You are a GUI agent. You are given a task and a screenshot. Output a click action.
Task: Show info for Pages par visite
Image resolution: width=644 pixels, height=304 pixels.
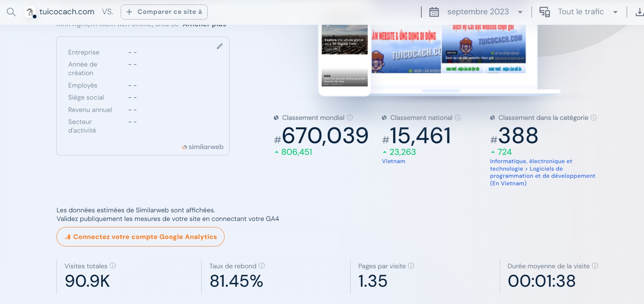pyautogui.click(x=411, y=266)
